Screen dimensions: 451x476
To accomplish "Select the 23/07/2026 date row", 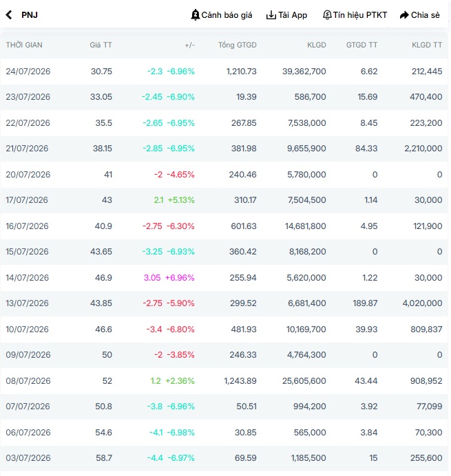I will [224, 97].
